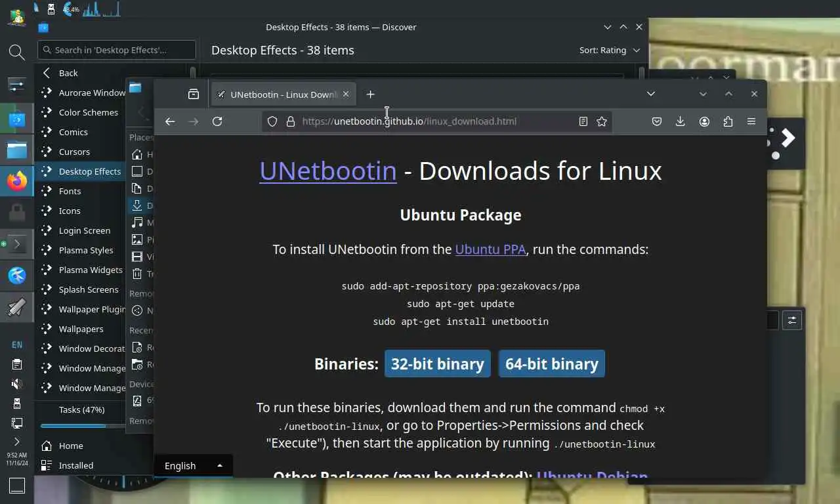Show site security padlock info
Viewport: 840px width, 504px height.
[x=291, y=121]
